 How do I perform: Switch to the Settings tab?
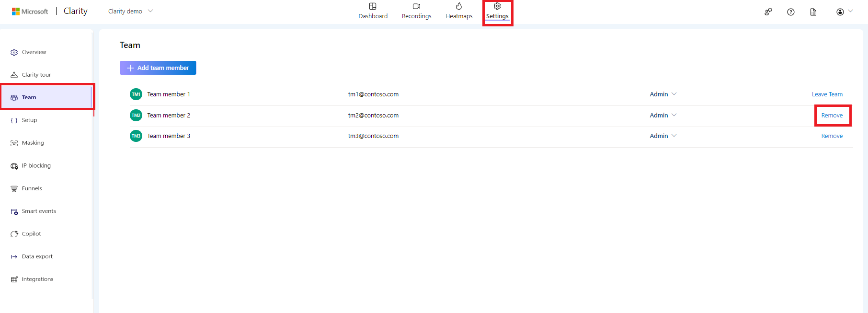[x=497, y=12]
